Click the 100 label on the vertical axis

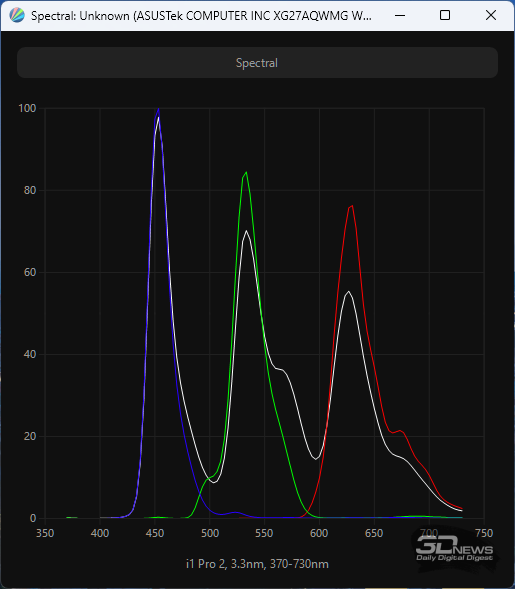click(27, 108)
